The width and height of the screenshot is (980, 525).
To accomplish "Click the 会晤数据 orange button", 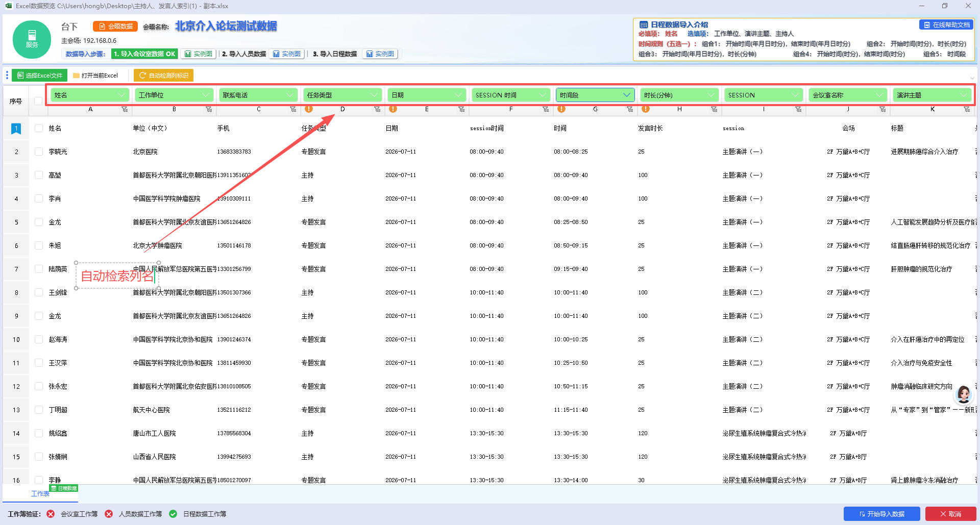I will click(x=115, y=26).
